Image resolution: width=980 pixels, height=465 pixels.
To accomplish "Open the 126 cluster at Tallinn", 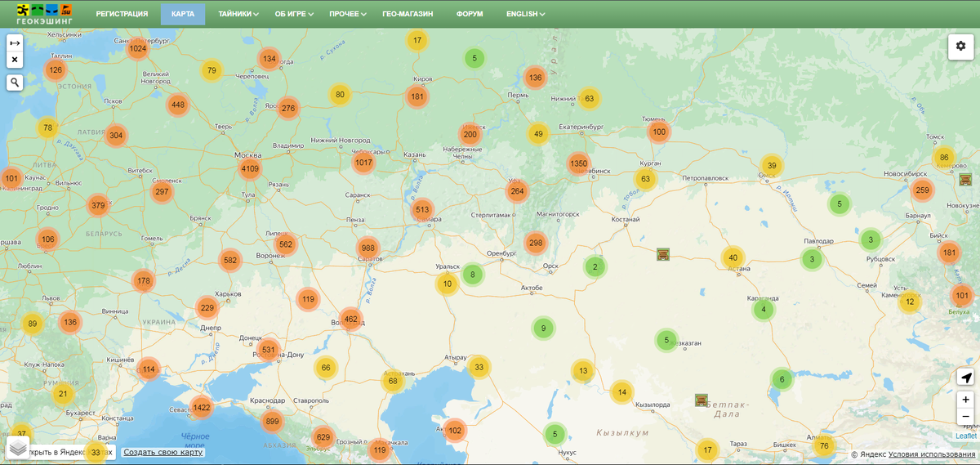I will [x=56, y=70].
